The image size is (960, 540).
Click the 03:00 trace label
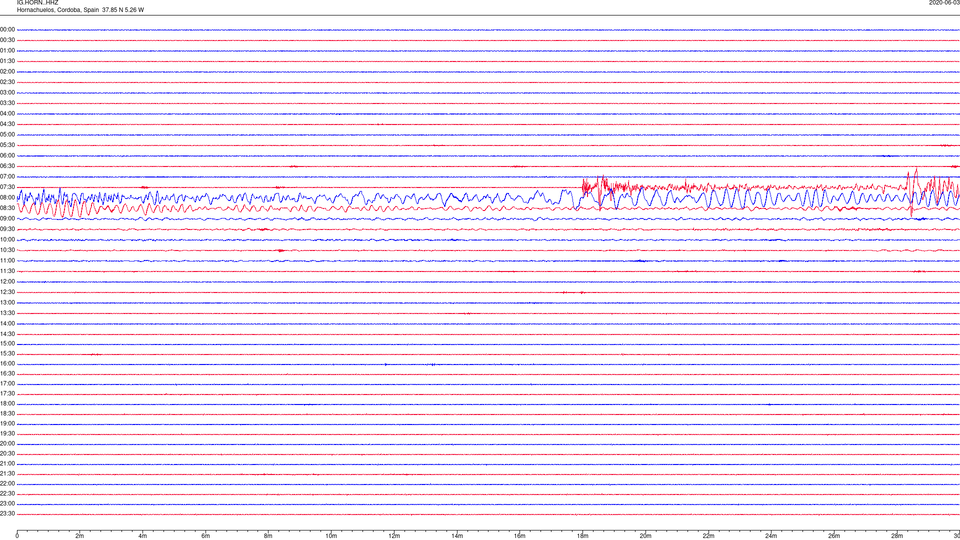[7, 92]
